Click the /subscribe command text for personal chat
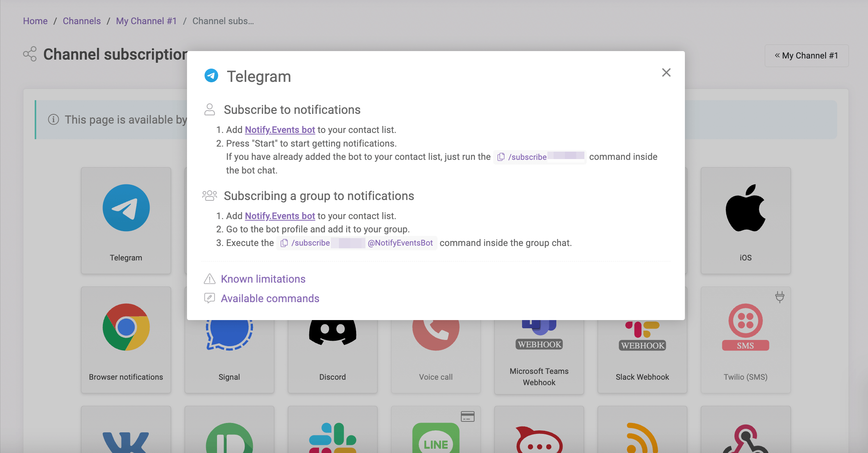The image size is (868, 453). tap(527, 157)
